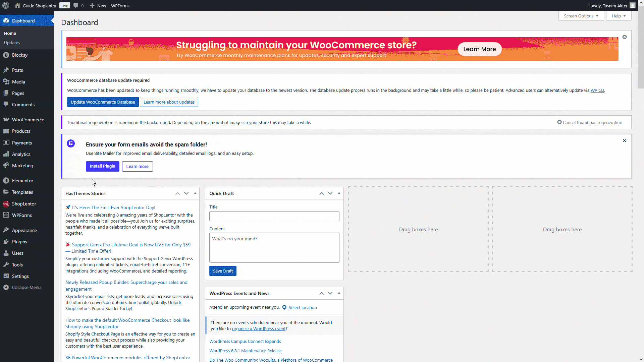Open the WordPress logo menu
This screenshot has width=644, height=362.
click(x=6, y=5)
